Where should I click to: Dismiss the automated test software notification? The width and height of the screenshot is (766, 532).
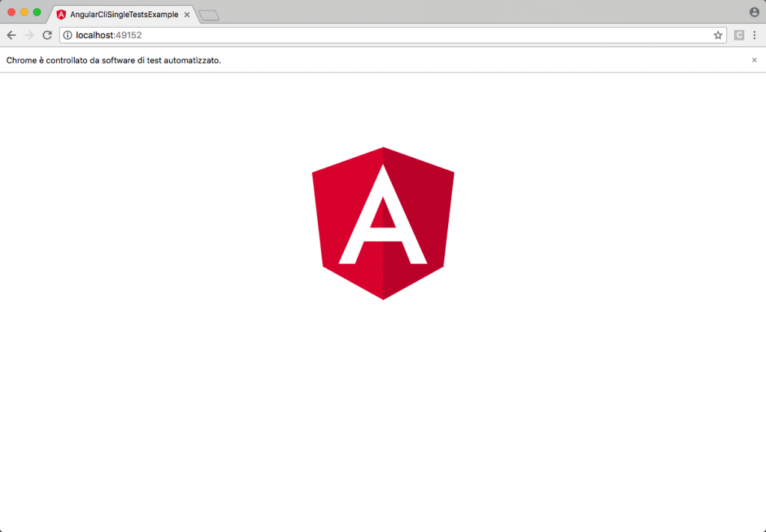click(x=755, y=60)
